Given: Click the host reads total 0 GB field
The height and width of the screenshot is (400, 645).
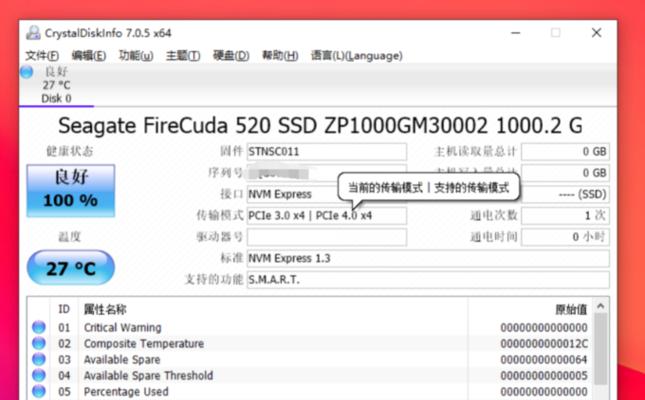Looking at the screenshot, I should click(565, 151).
